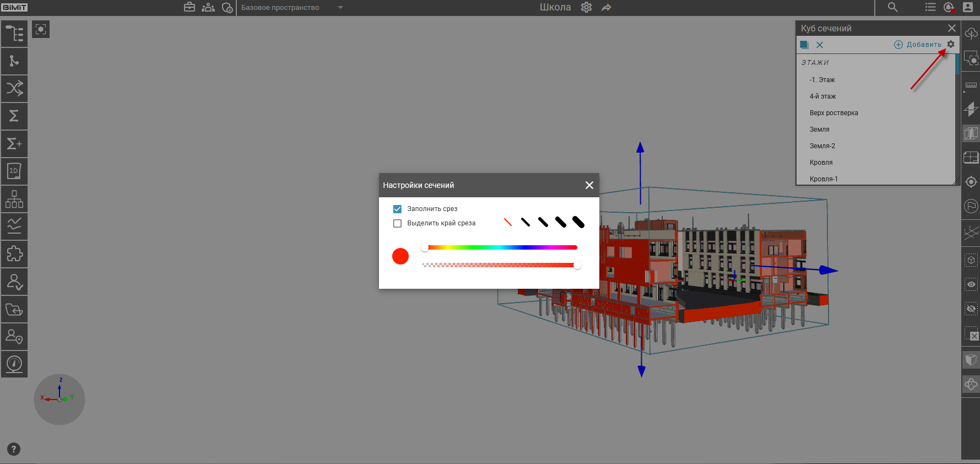
Task: Open the 'Базовое пространство' dropdown
Action: tap(291, 8)
